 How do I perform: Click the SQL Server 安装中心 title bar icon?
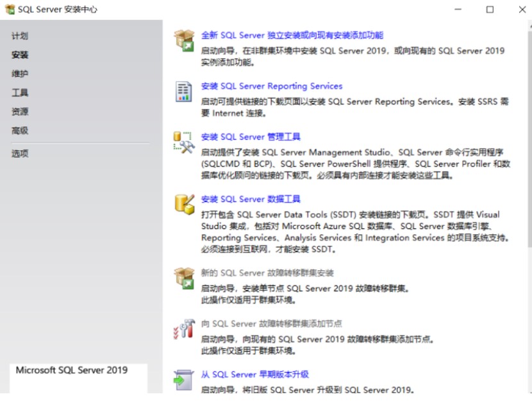pos(10,10)
